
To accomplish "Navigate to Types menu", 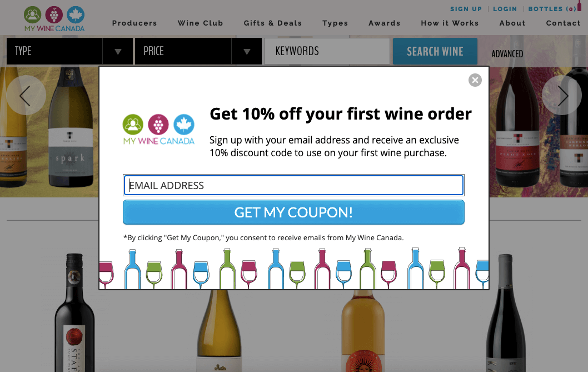I will pyautogui.click(x=335, y=23).
